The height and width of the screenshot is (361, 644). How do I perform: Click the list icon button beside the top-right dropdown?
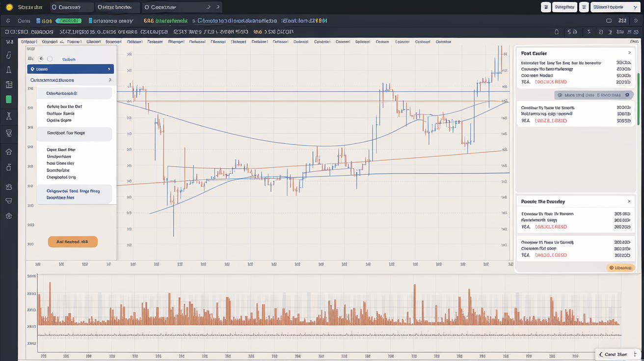[584, 7]
